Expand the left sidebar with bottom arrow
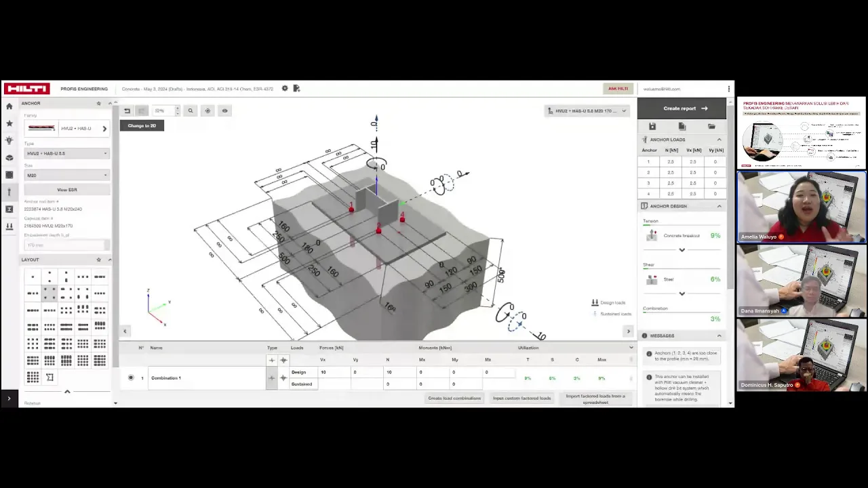The width and height of the screenshot is (868, 488). coord(9,399)
